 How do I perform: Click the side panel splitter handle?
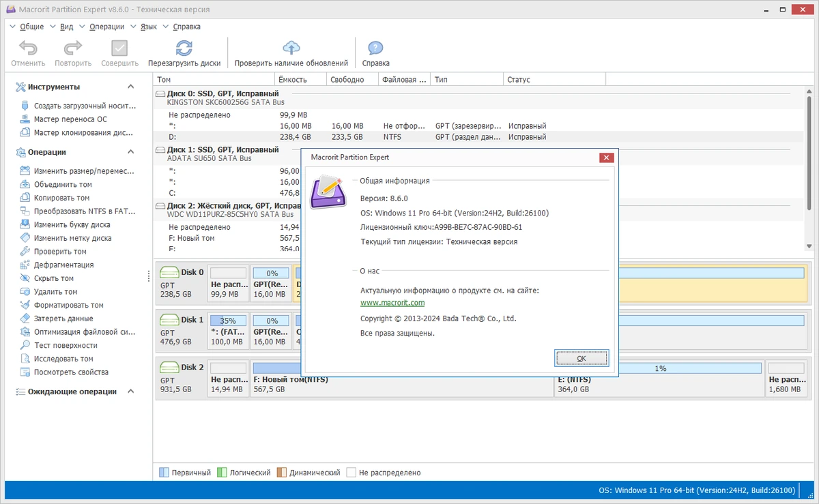[149, 276]
